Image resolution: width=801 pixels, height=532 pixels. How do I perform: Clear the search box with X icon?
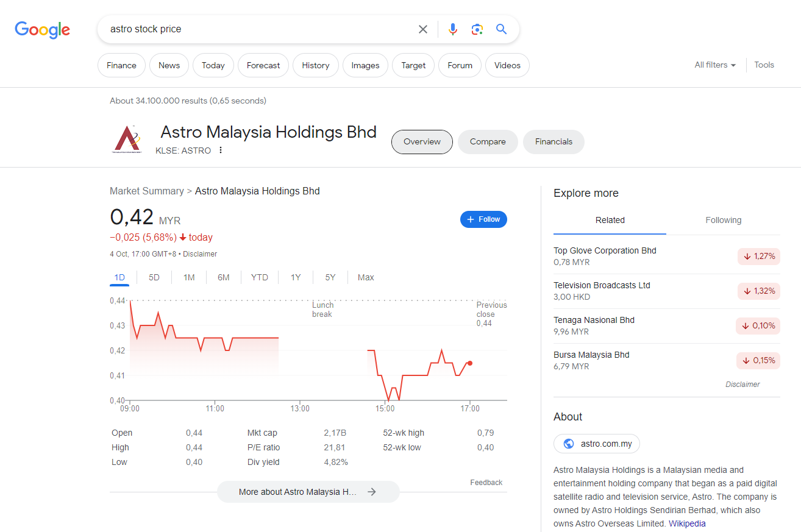pyautogui.click(x=422, y=29)
